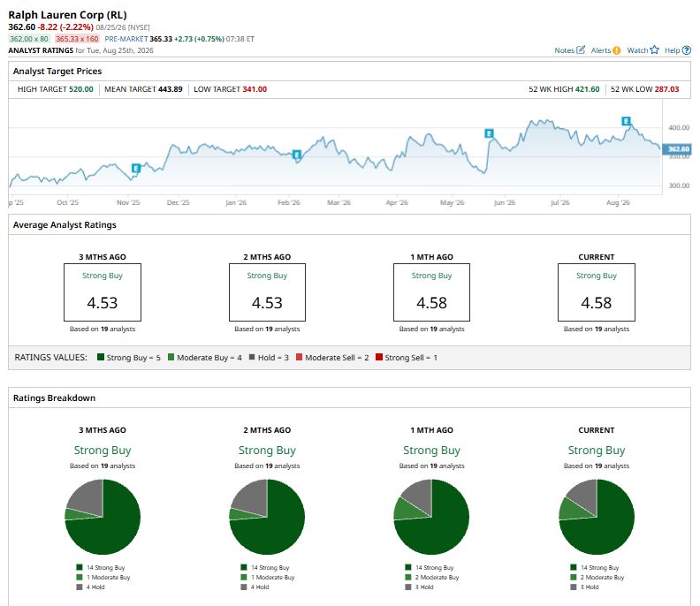Screen dimensions: 700x606
Task: Click the MEAN TARGET 443.89 value
Action: pos(170,89)
